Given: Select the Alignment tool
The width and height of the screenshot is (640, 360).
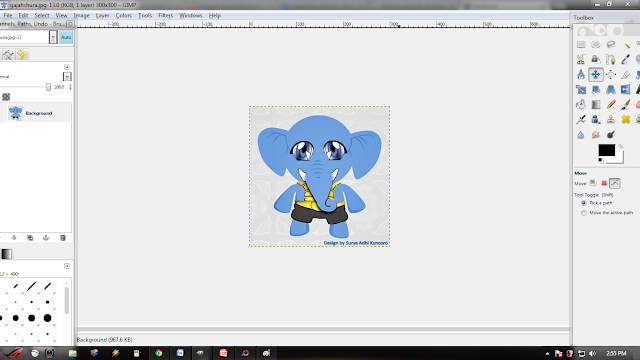Looking at the screenshot, I should (x=611, y=75).
